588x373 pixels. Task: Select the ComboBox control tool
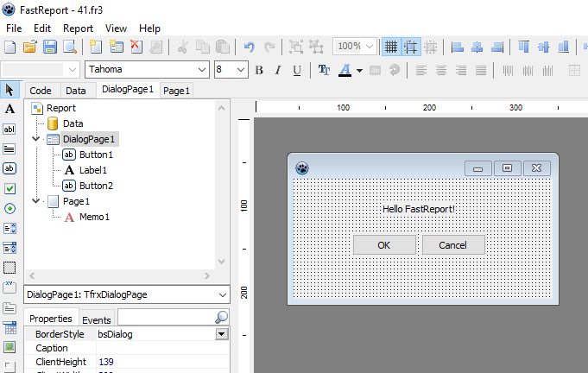[9, 248]
